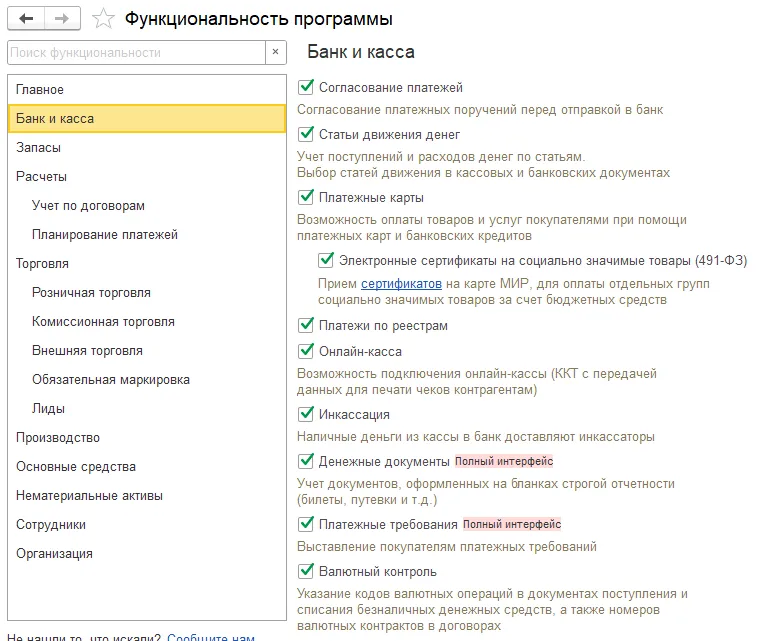
Task: Open the Запасы section
Action: click(x=38, y=148)
